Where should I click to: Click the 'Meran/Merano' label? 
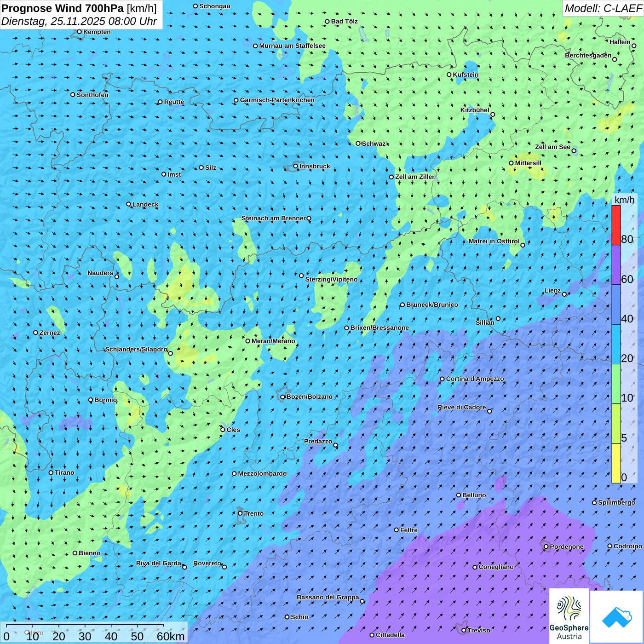pos(273,341)
